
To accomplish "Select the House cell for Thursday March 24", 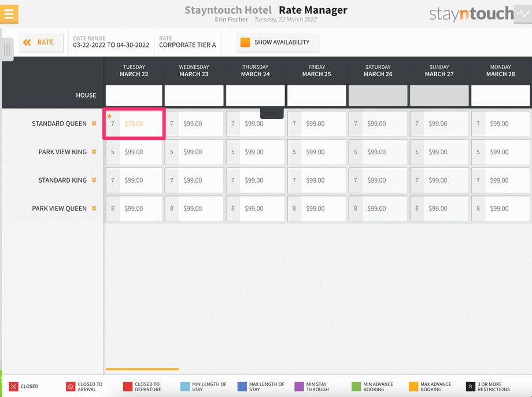I will click(x=256, y=95).
